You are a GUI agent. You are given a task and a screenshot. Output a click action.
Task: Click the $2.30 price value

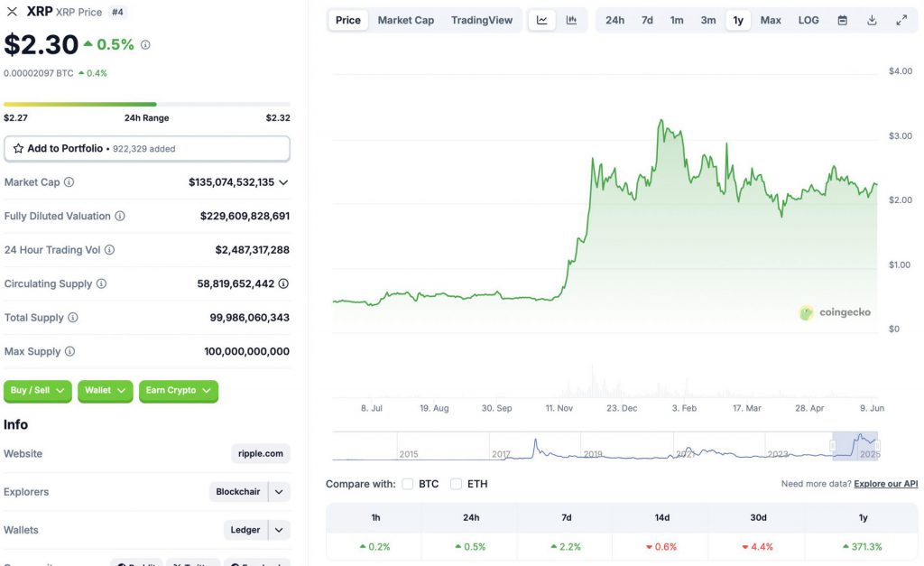[42, 45]
